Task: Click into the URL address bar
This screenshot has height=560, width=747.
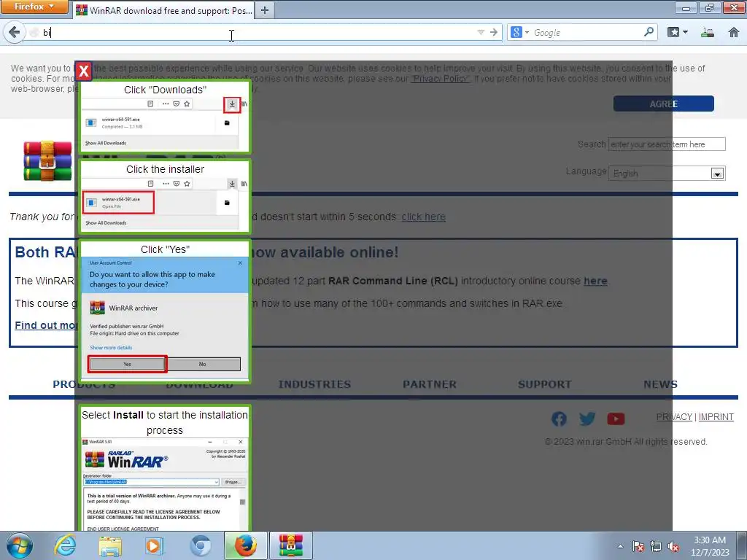Action: pos(258,32)
